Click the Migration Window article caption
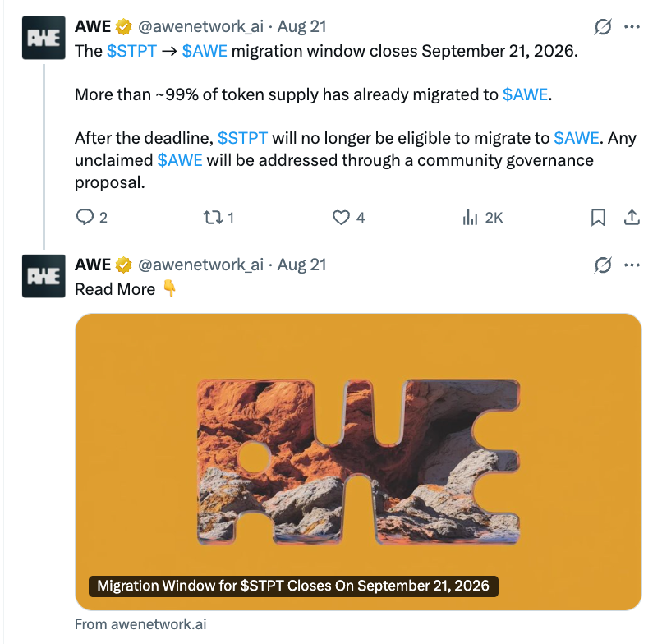The image size is (662, 644). pyautogui.click(x=293, y=586)
